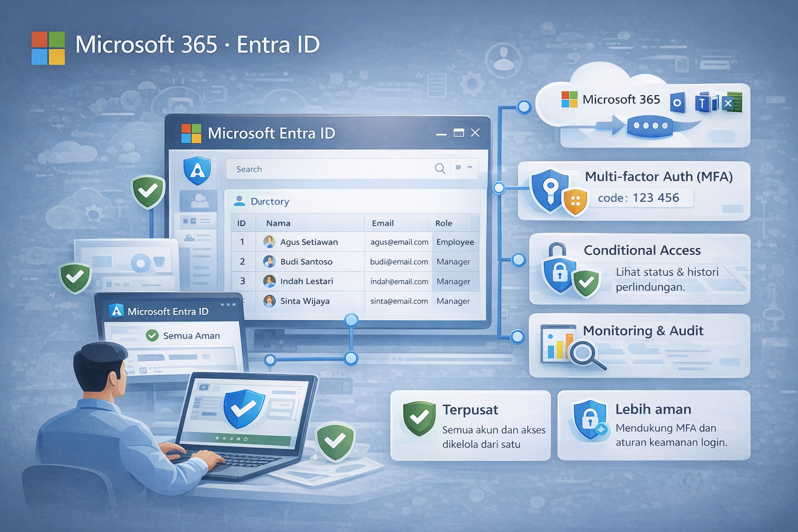Image resolution: width=798 pixels, height=532 pixels.
Task: Click Indah Lestari's avatar
Action: (x=269, y=281)
